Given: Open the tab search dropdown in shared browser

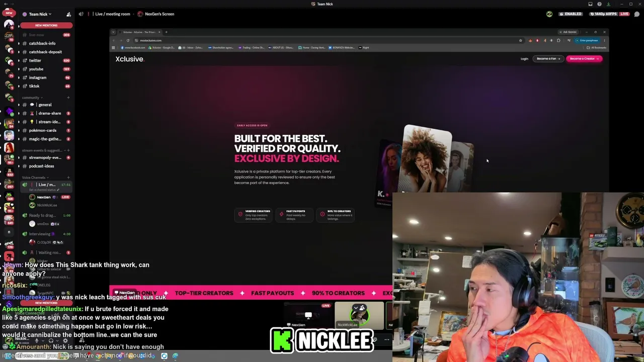Looking at the screenshot, I should coord(113,32).
